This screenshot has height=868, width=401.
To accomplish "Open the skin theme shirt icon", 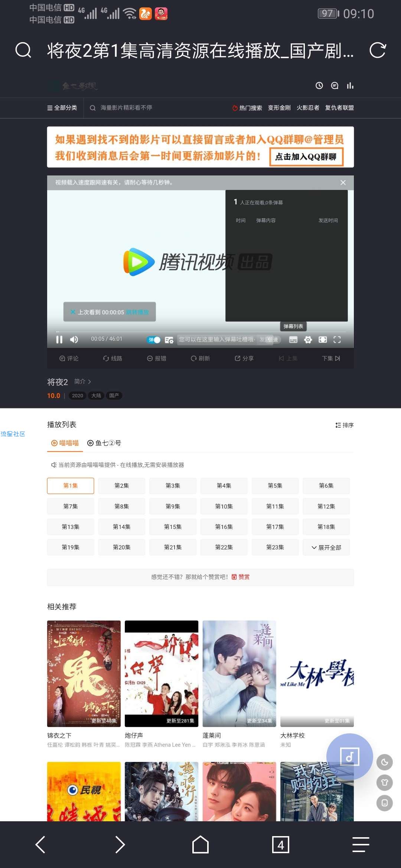I will [x=385, y=783].
